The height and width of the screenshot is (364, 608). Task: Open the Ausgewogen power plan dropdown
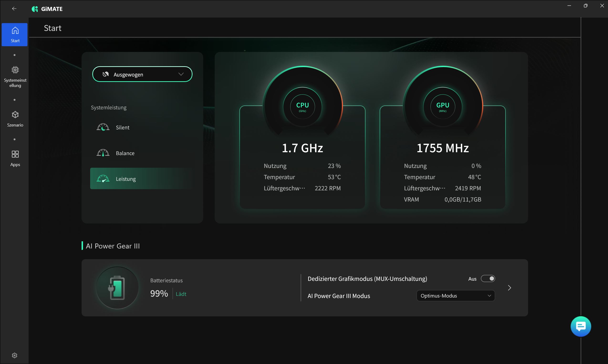[x=142, y=74]
